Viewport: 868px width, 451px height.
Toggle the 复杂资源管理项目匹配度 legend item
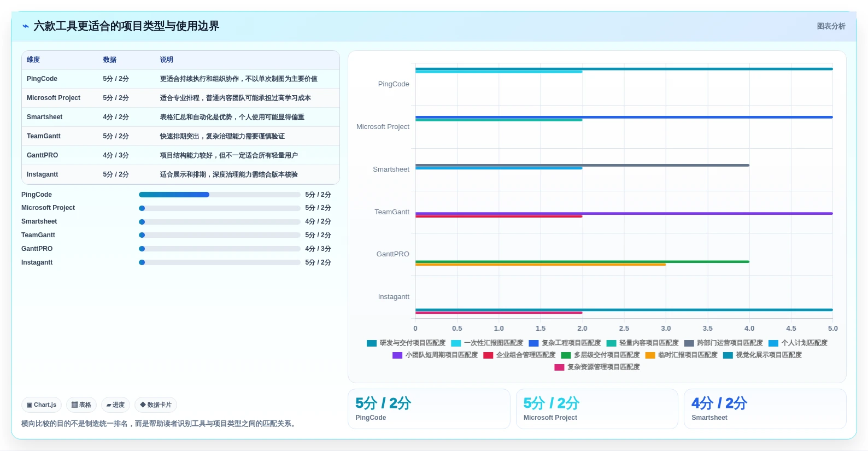597,367
